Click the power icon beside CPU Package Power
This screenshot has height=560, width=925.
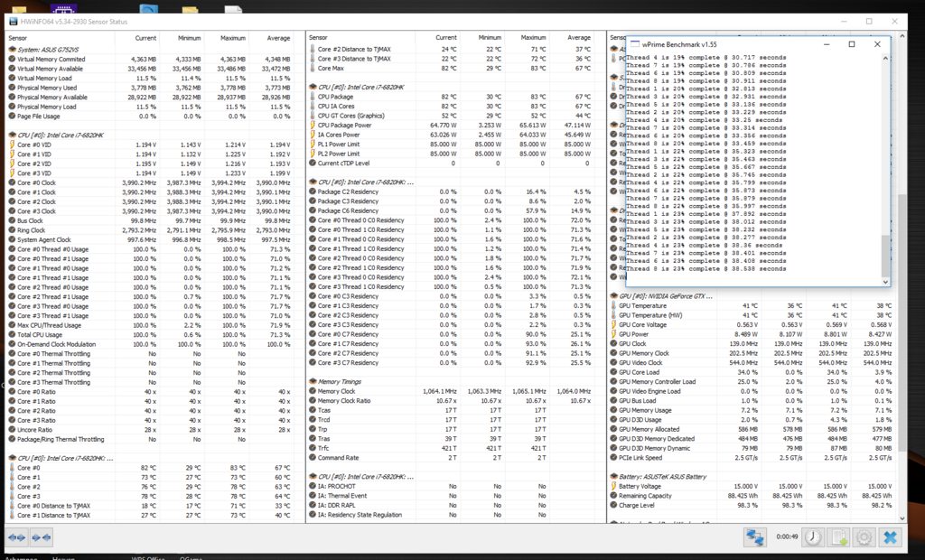tap(313, 126)
